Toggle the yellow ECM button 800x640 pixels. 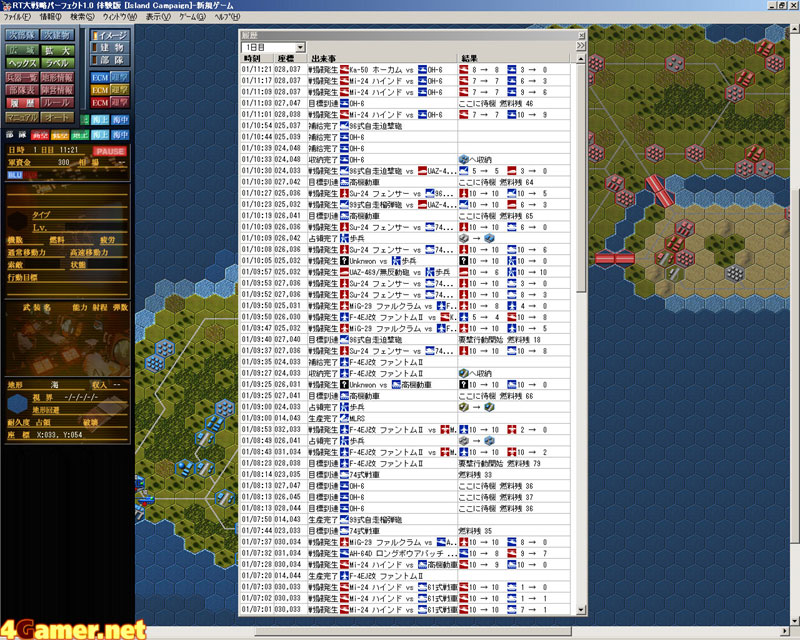click(x=100, y=90)
